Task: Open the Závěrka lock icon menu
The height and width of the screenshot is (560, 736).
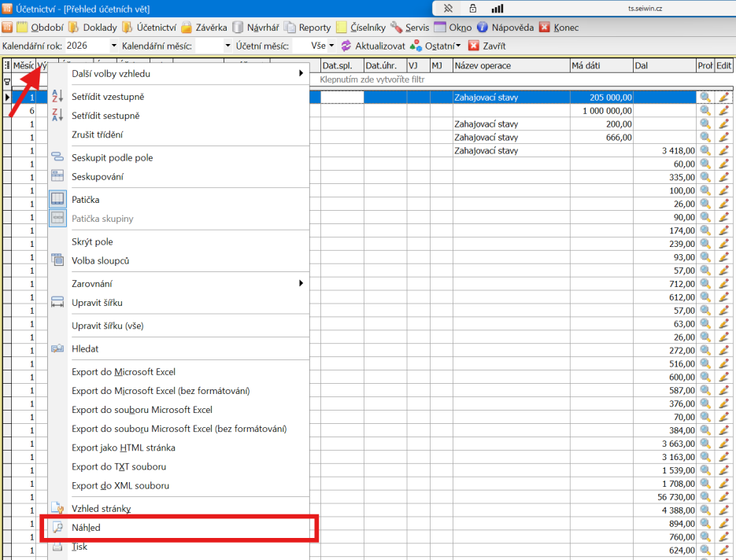Action: (187, 28)
